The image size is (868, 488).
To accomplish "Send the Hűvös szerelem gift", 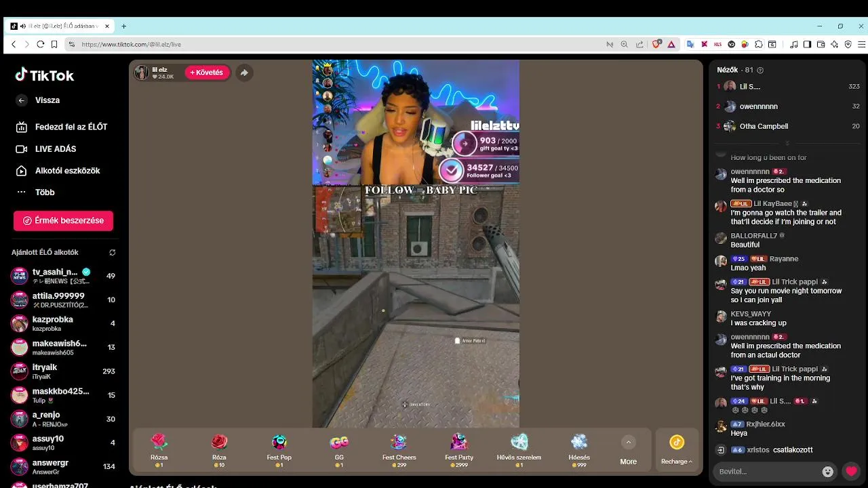I will tap(519, 450).
